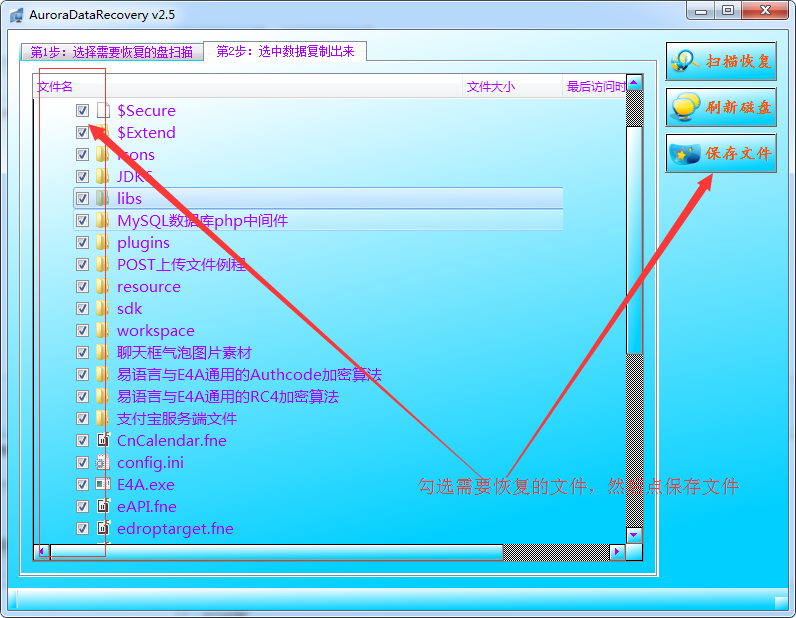Click the AuroraDataRecovery title bar app icon

click(16, 14)
